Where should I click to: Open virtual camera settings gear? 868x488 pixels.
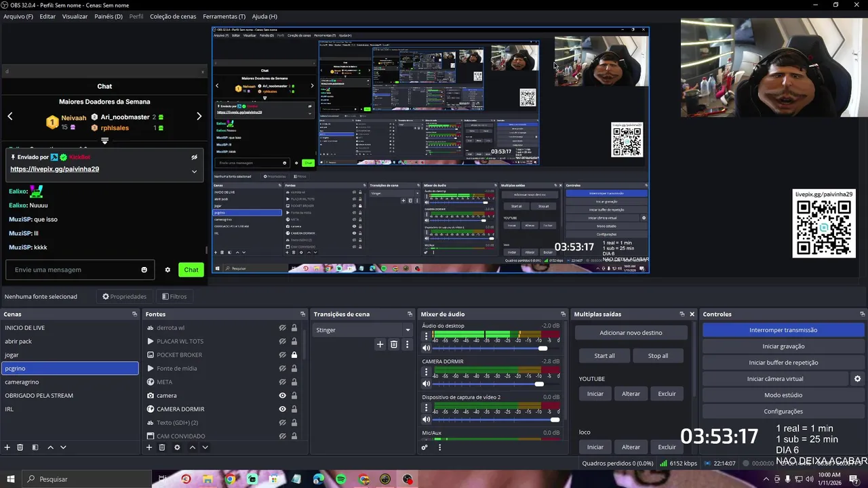tap(857, 379)
